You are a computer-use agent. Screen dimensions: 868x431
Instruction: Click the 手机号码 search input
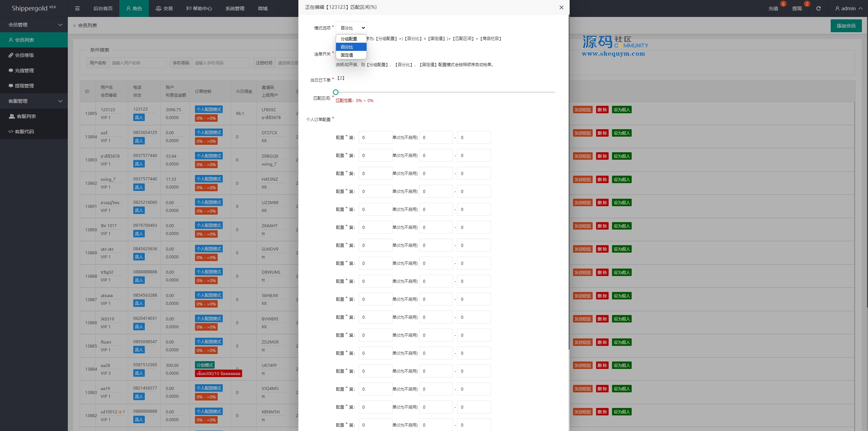tap(220, 63)
